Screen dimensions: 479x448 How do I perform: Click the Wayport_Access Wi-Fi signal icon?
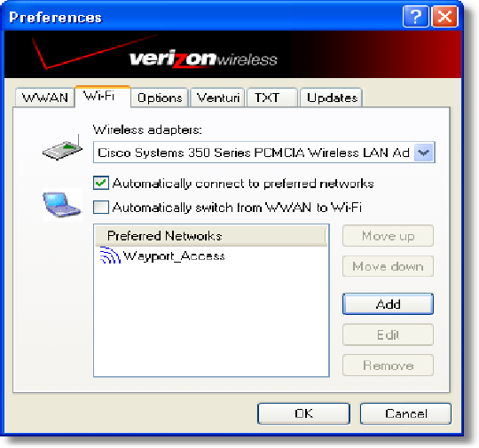(x=110, y=255)
